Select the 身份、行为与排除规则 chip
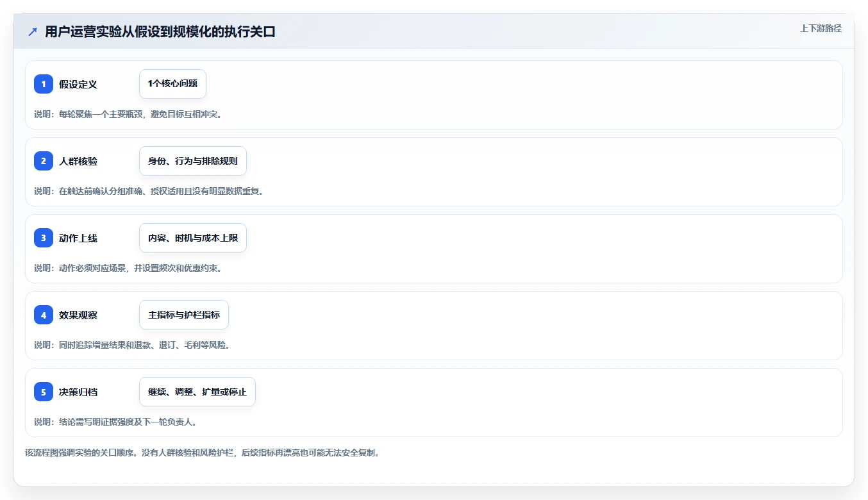 [x=193, y=161]
